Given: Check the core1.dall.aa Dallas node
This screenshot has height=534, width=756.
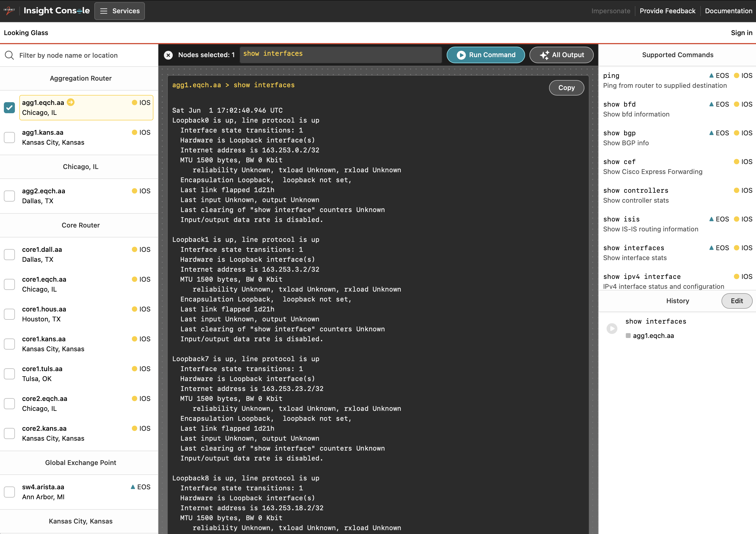Looking at the screenshot, I should (x=9, y=254).
